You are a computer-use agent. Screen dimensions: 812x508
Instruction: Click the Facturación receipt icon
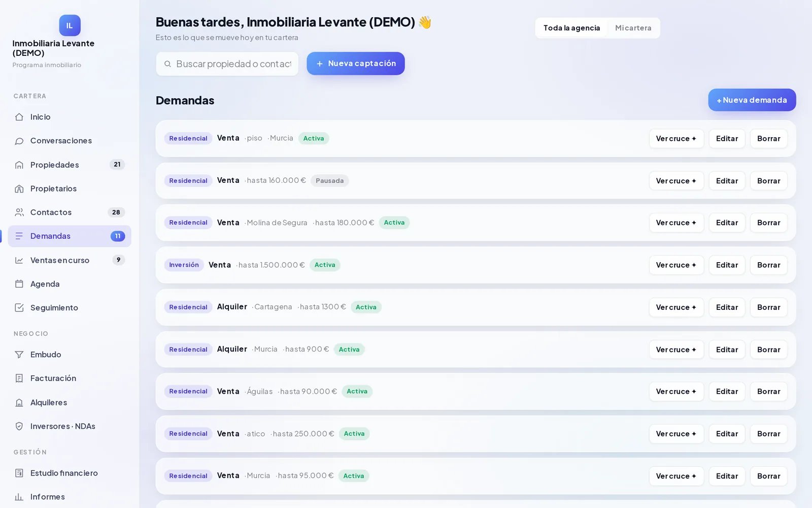19,378
